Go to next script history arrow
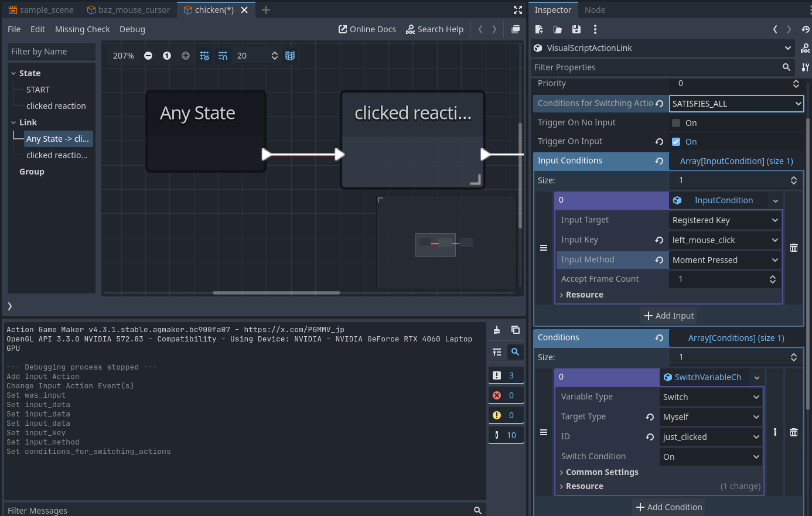Viewport: 812px width, 516px height. (x=494, y=29)
